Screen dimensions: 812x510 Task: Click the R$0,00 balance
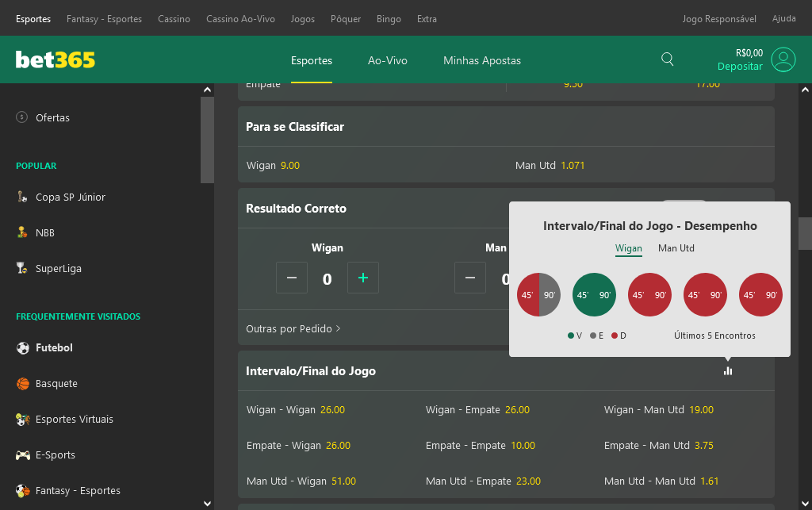749,53
